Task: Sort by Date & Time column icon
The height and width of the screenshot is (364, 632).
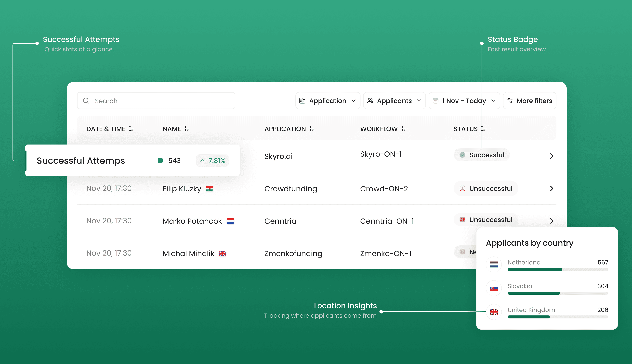Action: [132, 129]
